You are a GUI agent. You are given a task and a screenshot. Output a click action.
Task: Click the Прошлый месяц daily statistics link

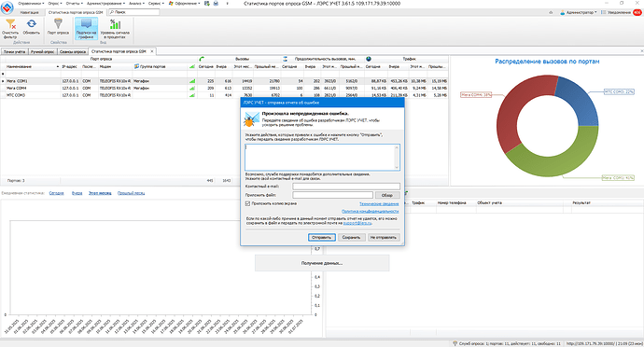pyautogui.click(x=131, y=193)
